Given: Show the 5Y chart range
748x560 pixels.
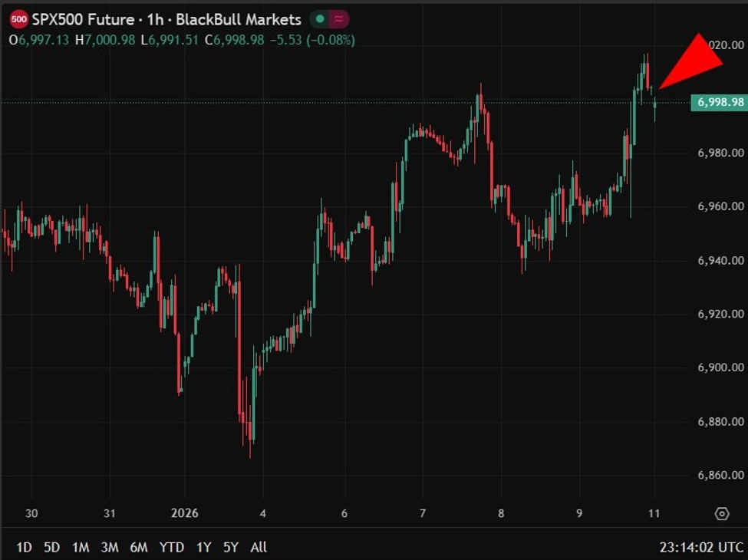Looking at the screenshot, I should 231,547.
